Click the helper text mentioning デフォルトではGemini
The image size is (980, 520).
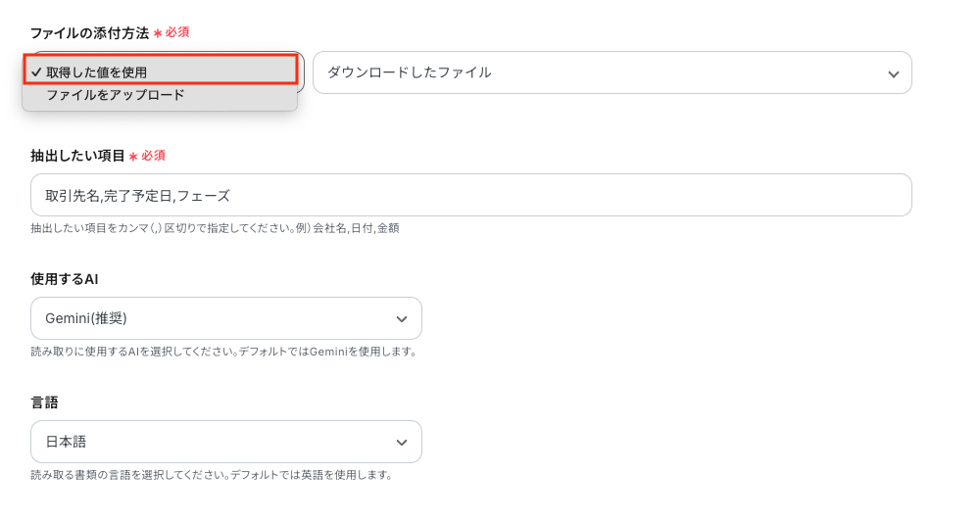click(x=223, y=352)
